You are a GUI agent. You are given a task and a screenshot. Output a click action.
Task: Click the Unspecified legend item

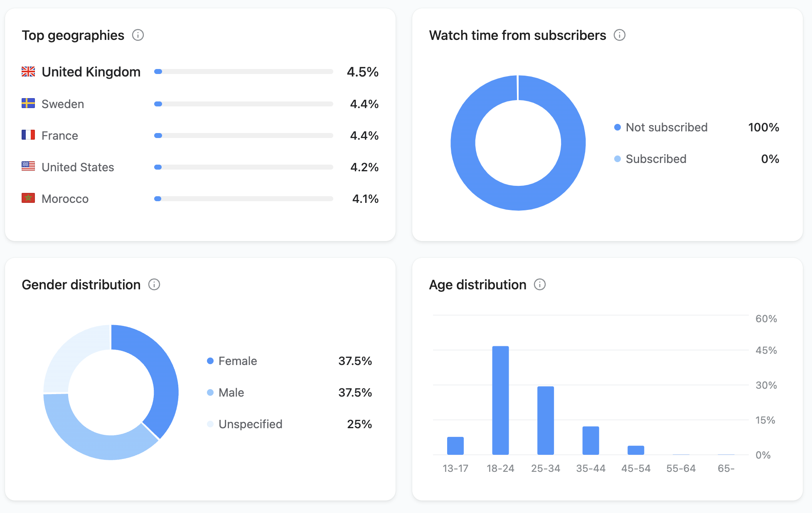pos(250,424)
